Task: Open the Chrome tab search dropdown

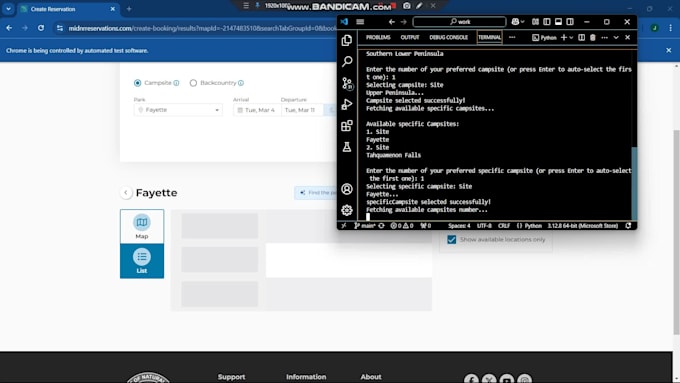Action: point(8,9)
